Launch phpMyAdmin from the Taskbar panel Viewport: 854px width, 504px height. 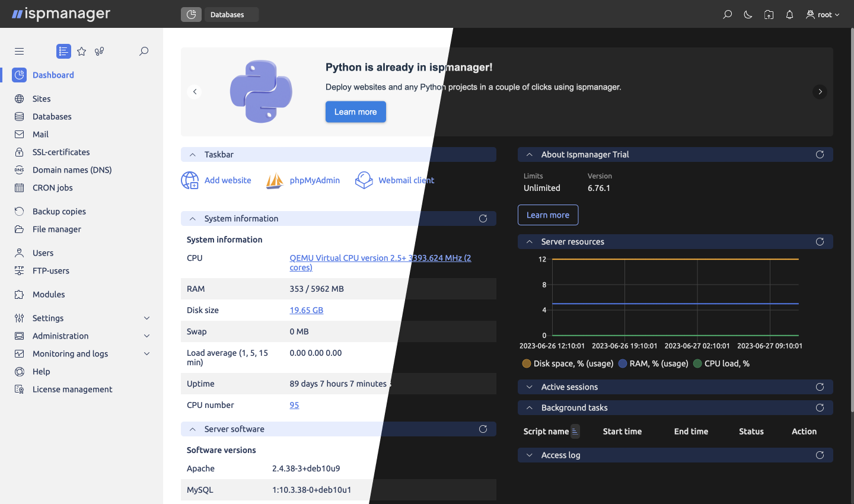click(x=314, y=180)
